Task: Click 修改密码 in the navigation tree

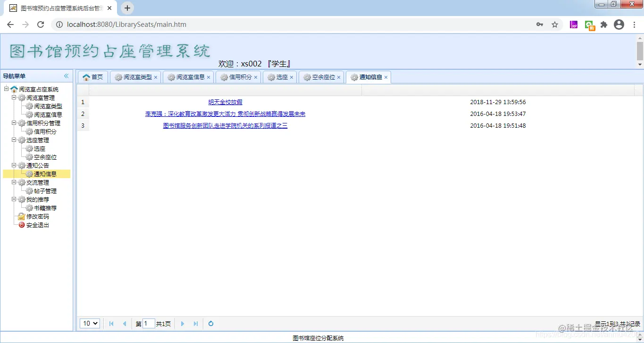Action: click(x=38, y=216)
